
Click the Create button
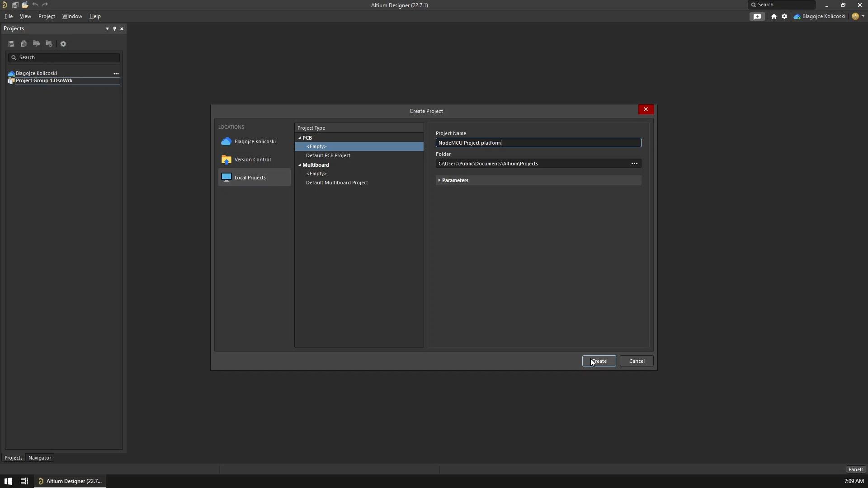[x=599, y=361]
